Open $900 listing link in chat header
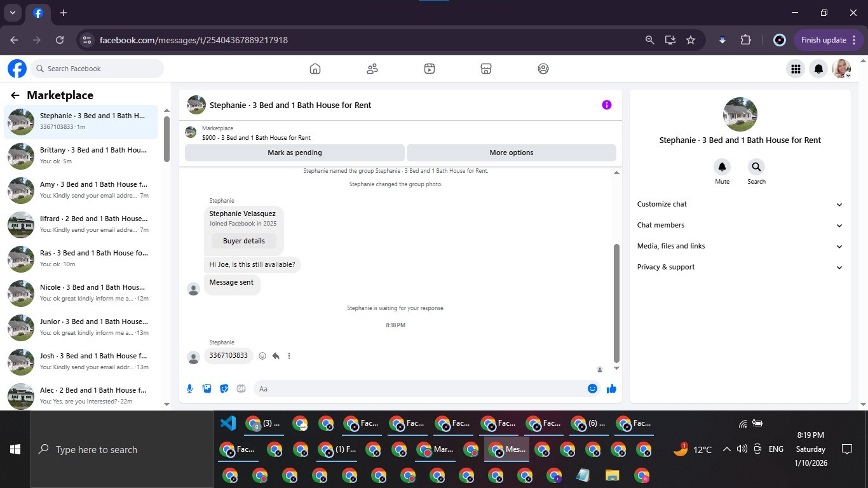 [256, 137]
